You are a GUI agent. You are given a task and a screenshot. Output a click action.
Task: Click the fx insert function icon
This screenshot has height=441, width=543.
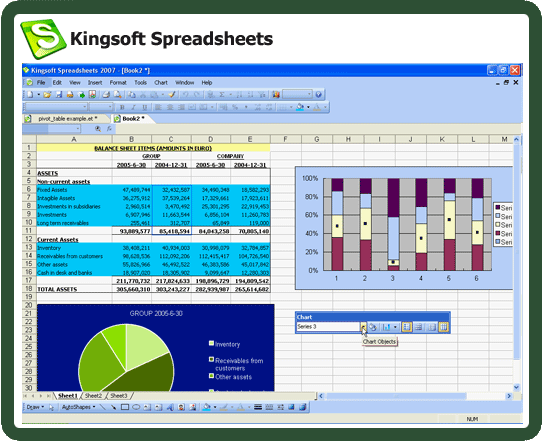click(109, 129)
